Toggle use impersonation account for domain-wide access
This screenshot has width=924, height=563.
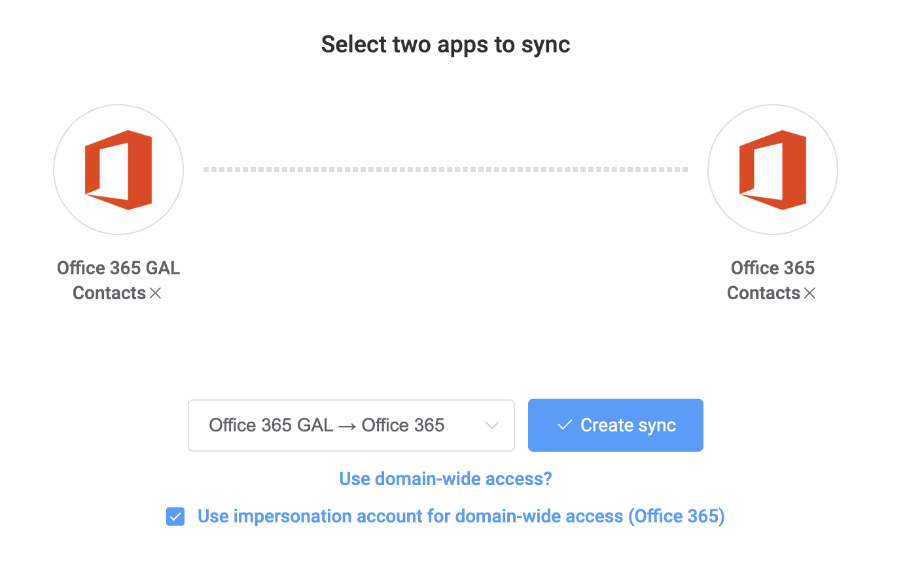click(175, 517)
